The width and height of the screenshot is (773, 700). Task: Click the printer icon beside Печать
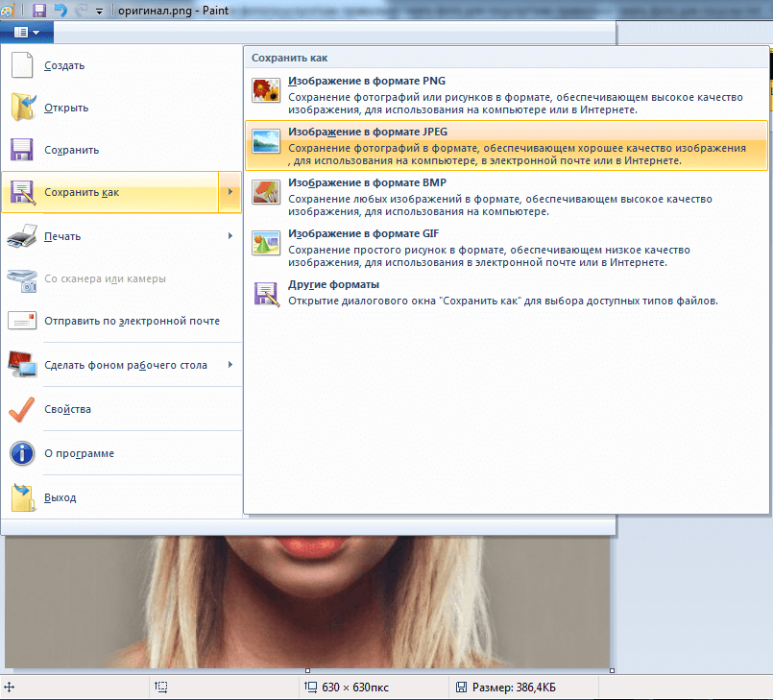pos(22,235)
